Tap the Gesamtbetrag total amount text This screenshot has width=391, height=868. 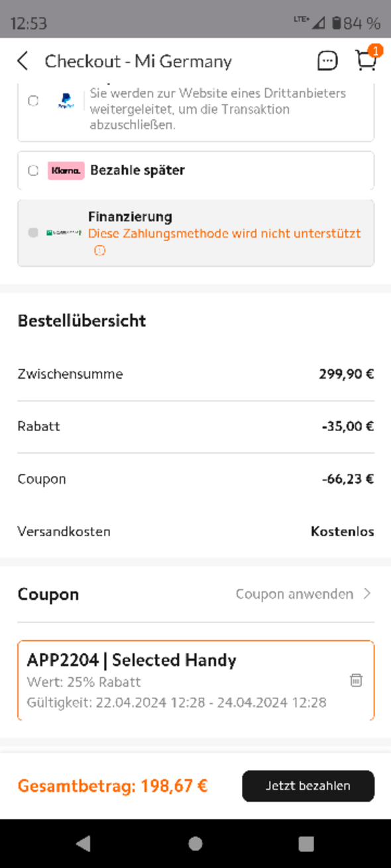click(x=113, y=786)
